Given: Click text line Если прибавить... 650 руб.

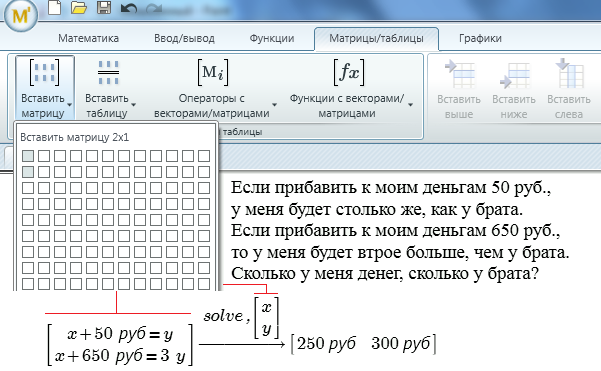Looking at the screenshot, I should click(395, 231).
